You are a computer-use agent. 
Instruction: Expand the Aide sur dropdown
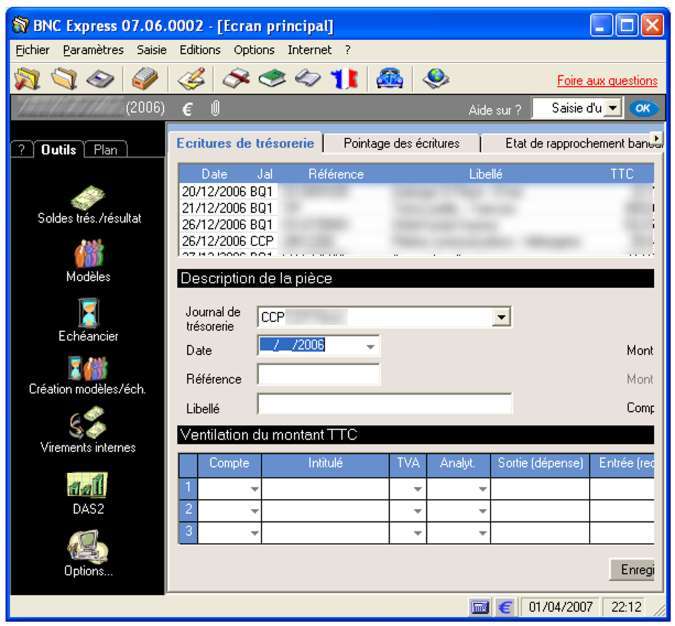coord(612,108)
